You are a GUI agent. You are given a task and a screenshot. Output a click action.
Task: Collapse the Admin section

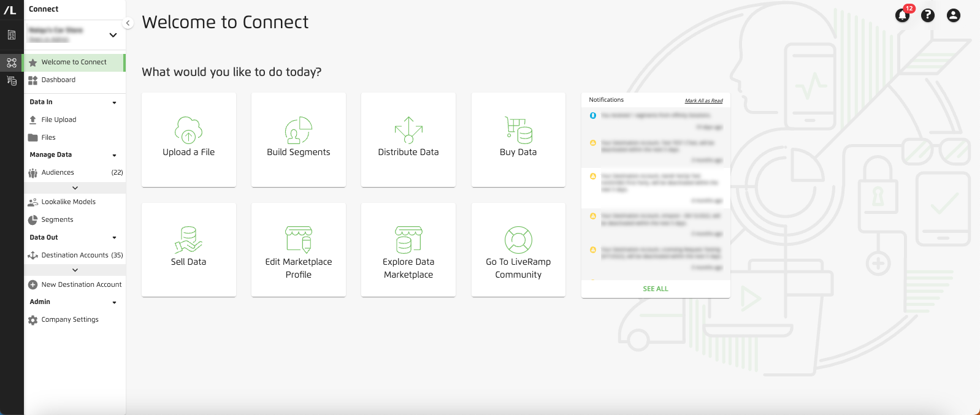(x=115, y=303)
